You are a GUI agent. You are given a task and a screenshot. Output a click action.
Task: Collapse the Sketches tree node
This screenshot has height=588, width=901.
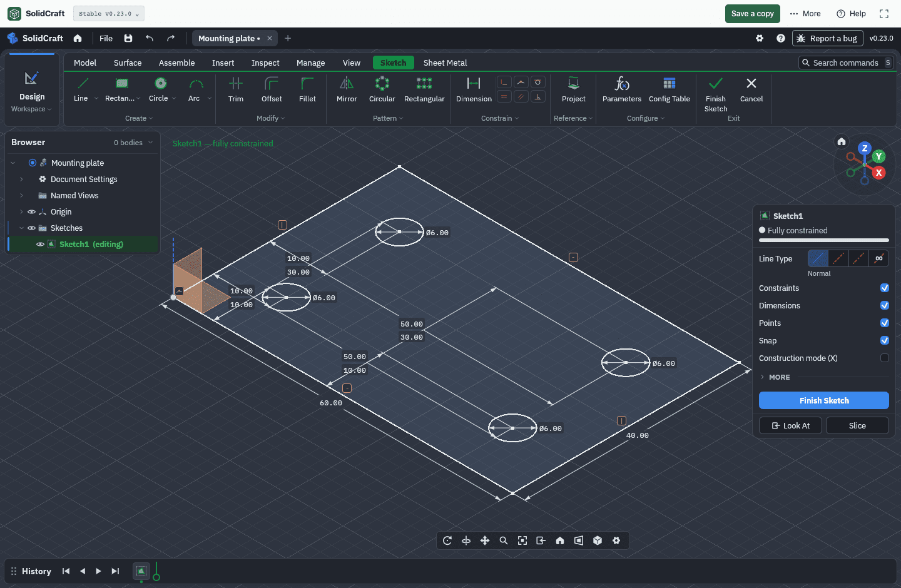tap(21, 228)
